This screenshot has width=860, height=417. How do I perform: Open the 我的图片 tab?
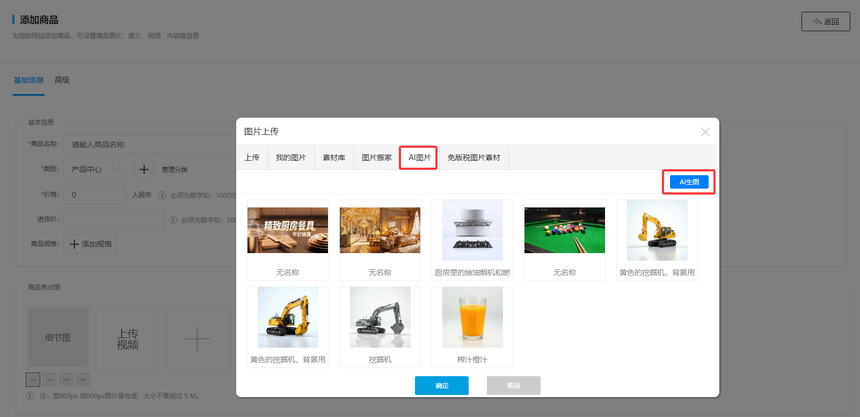291,157
